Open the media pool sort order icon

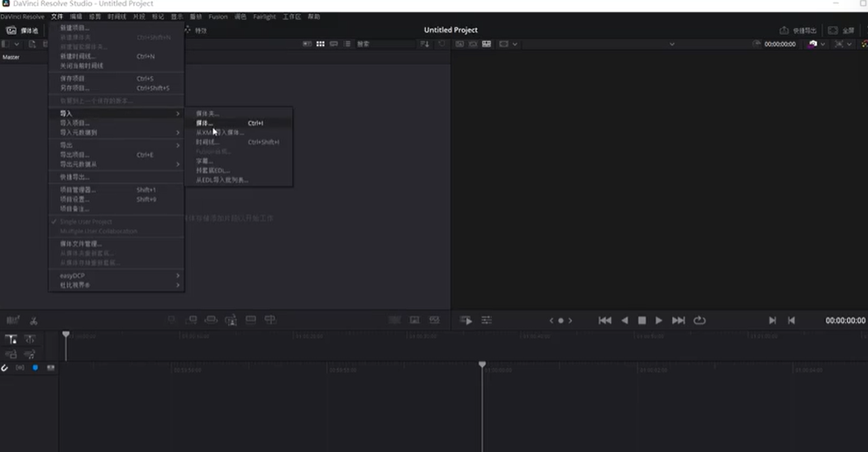[425, 44]
